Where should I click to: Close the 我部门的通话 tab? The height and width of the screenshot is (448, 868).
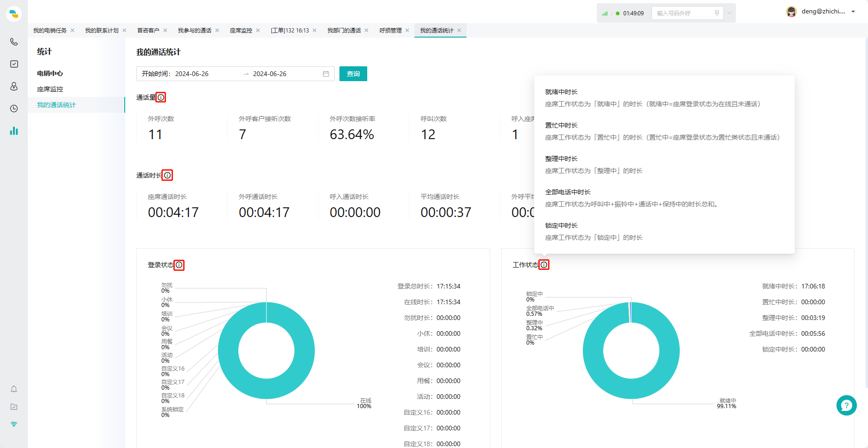click(x=366, y=30)
